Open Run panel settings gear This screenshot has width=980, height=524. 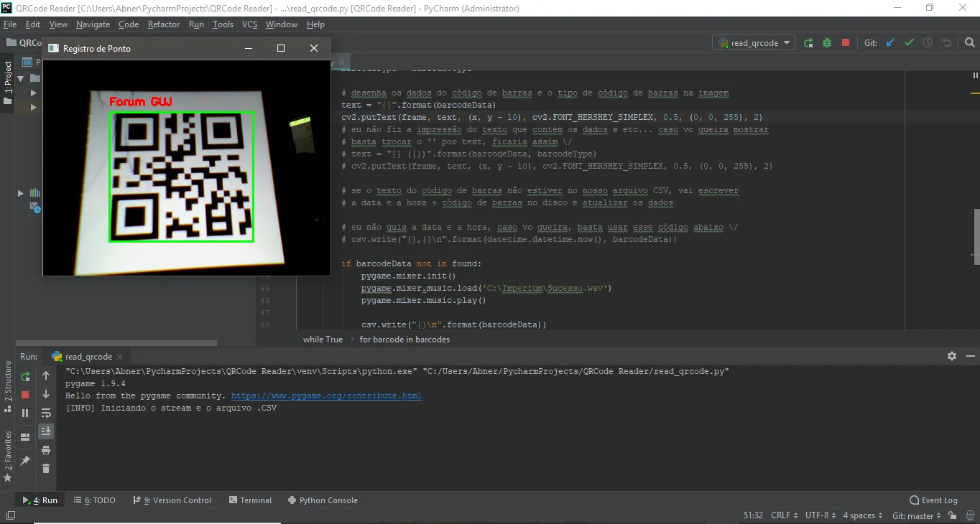952,356
